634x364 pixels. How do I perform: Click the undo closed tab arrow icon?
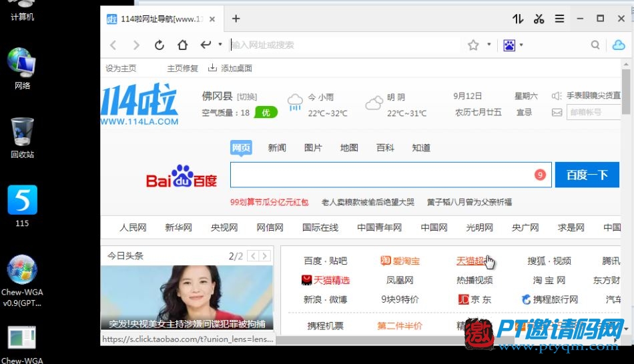206,45
